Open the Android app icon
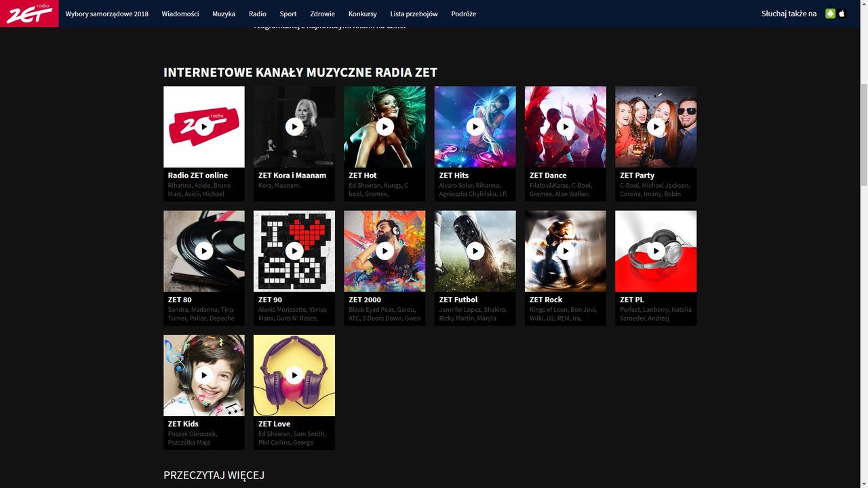This screenshot has width=868, height=488. point(830,14)
